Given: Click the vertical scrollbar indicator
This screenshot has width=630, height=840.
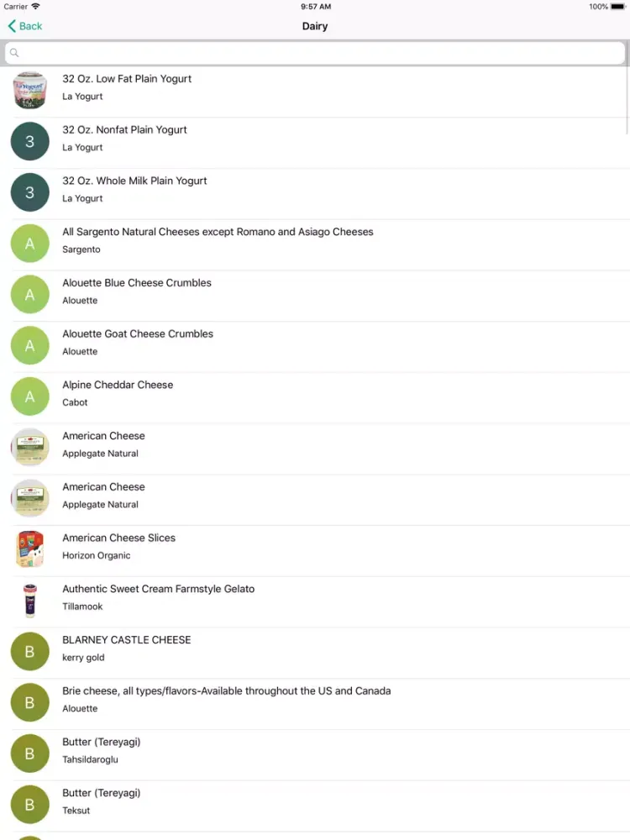Looking at the screenshot, I should coord(627,101).
